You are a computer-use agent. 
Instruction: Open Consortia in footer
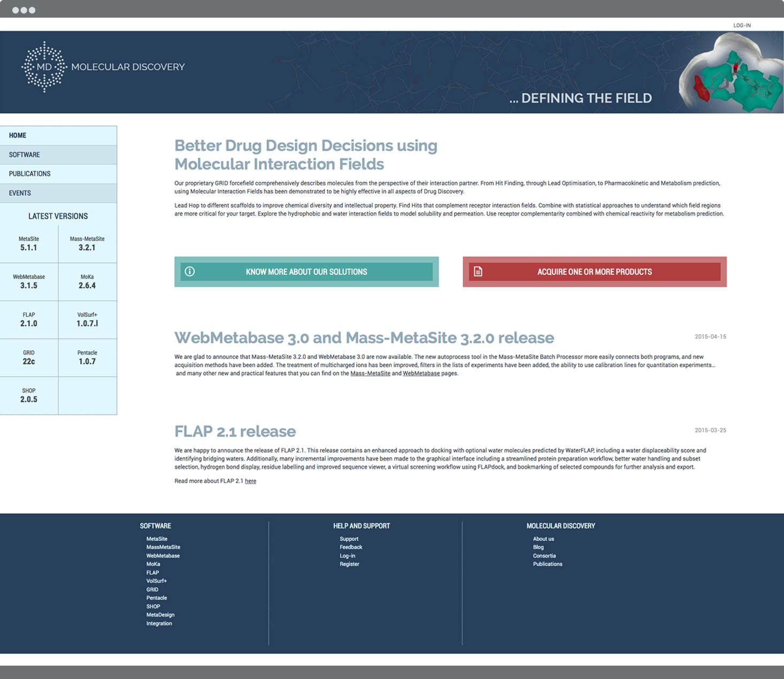coord(544,556)
